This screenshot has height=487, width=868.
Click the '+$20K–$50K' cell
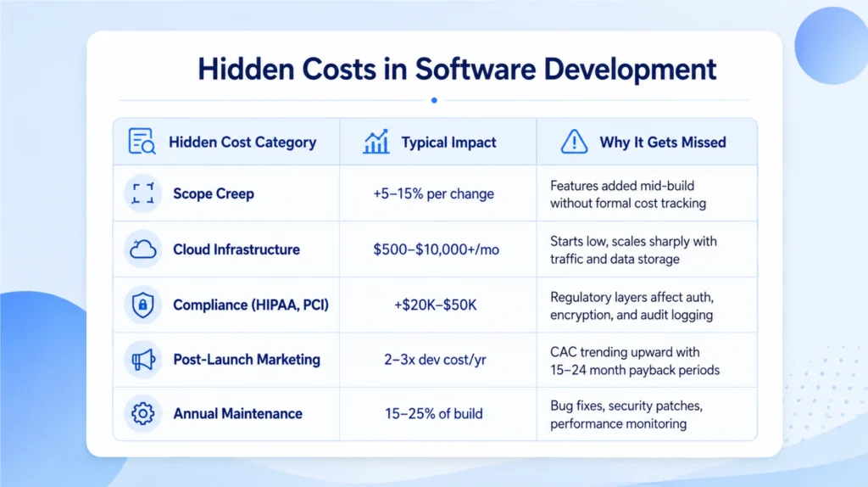coord(435,305)
